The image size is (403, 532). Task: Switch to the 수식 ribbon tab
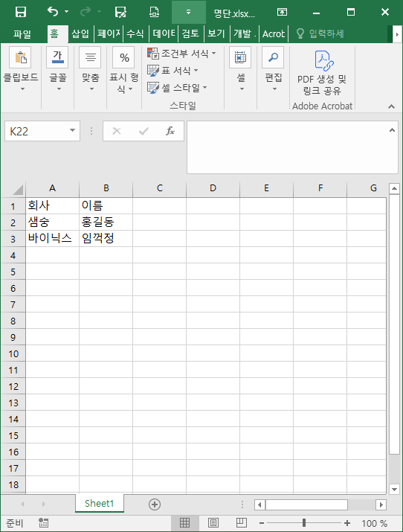tap(135, 34)
